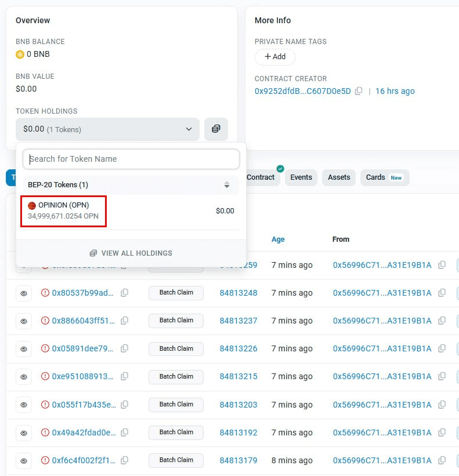Click the View All Holdings link
The width and height of the screenshot is (459, 476).
pos(131,253)
